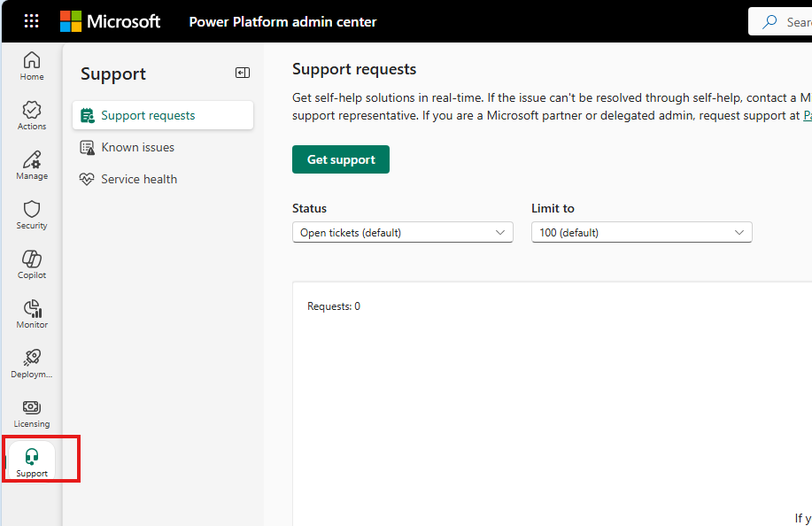Open Known issues page

pos(137,147)
